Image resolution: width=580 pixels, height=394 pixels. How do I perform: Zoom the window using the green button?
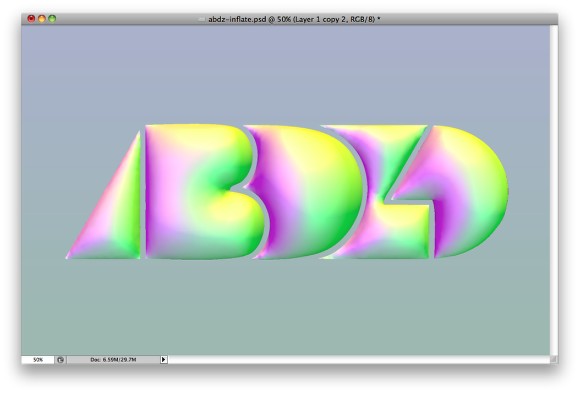(52, 18)
